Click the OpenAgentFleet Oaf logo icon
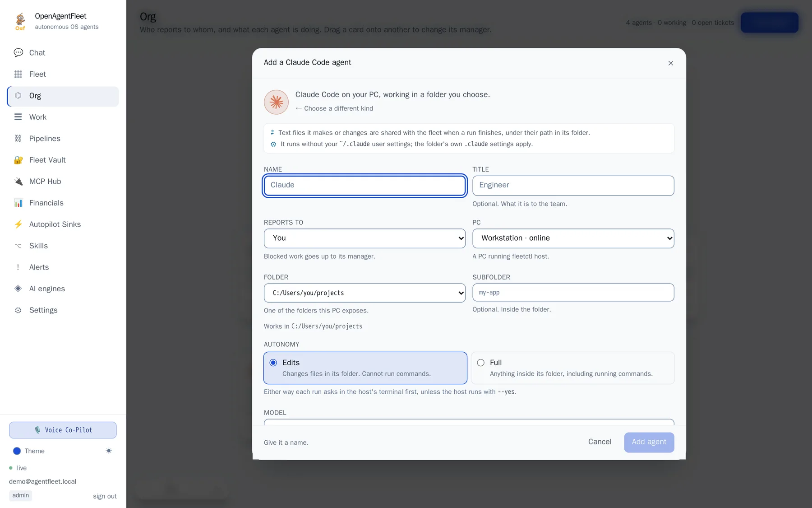Viewport: 812px width, 508px height. [20, 21]
